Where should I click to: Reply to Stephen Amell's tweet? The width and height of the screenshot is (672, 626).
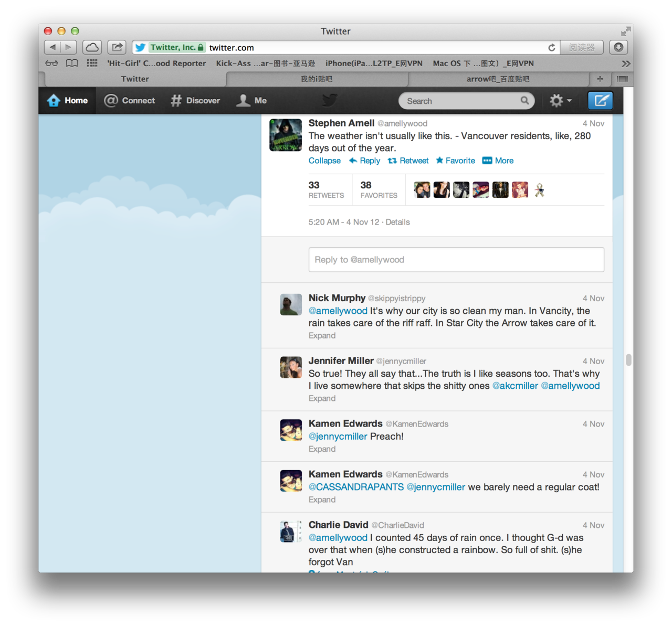click(x=364, y=161)
